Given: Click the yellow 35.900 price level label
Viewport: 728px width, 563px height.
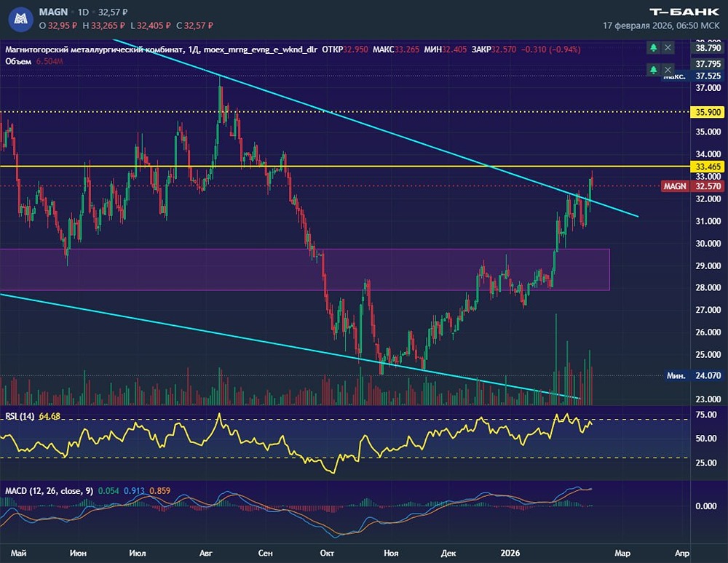Looking at the screenshot, I should point(708,112).
